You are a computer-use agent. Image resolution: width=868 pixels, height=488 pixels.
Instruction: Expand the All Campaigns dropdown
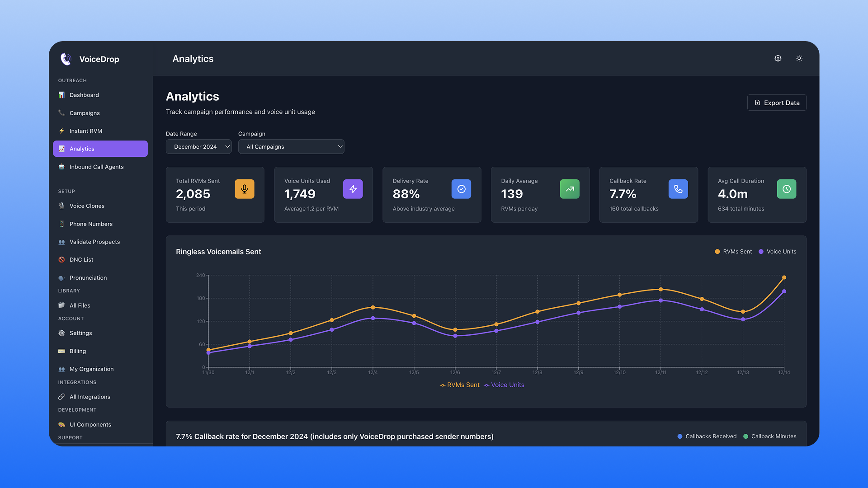(x=291, y=147)
